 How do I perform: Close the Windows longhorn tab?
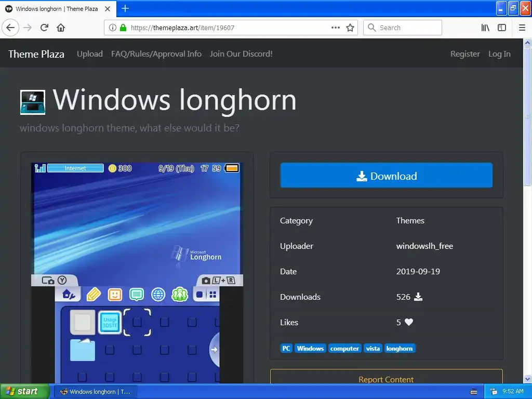[108, 9]
